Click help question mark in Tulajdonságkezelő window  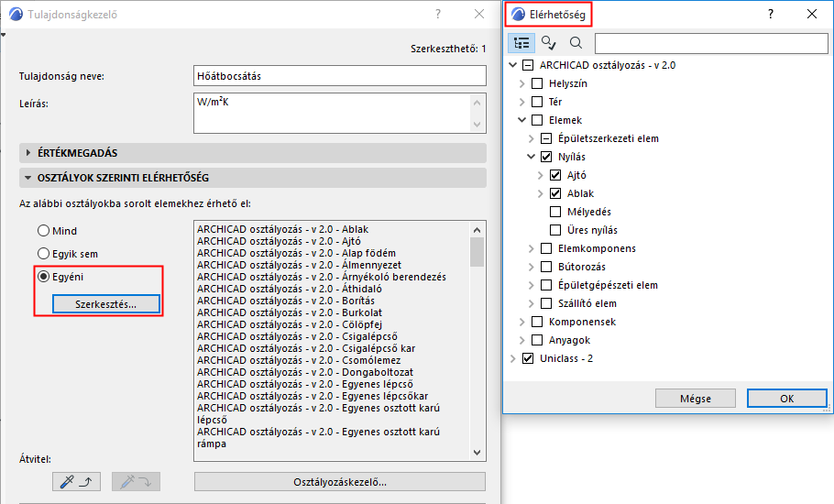click(438, 14)
